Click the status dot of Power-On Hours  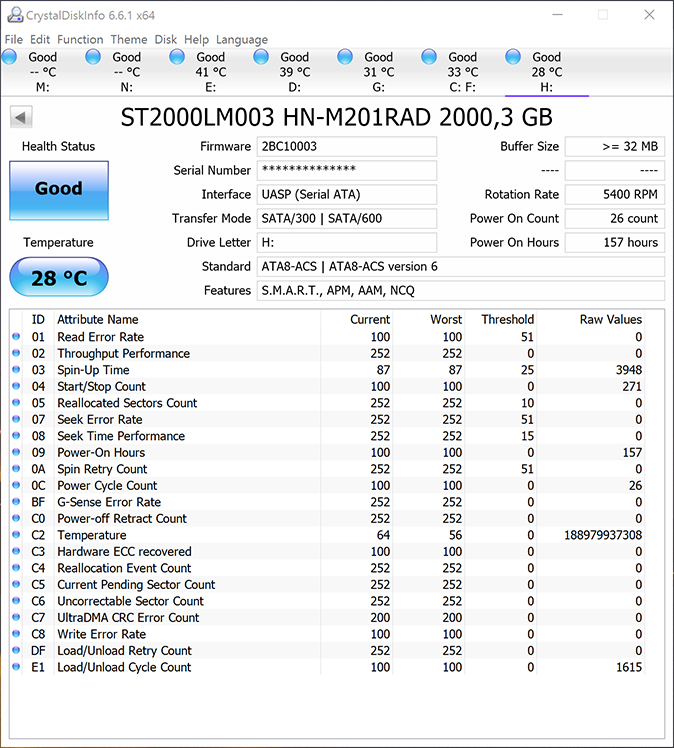pos(16,452)
